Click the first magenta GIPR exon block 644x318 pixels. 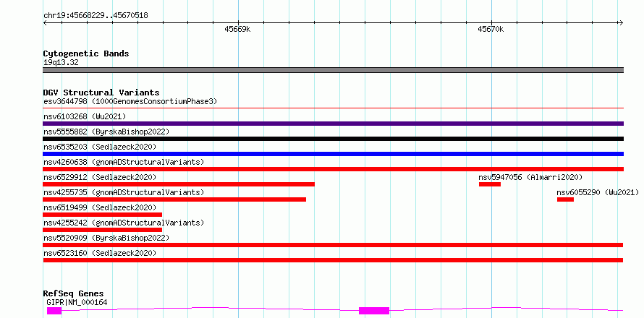54,311
